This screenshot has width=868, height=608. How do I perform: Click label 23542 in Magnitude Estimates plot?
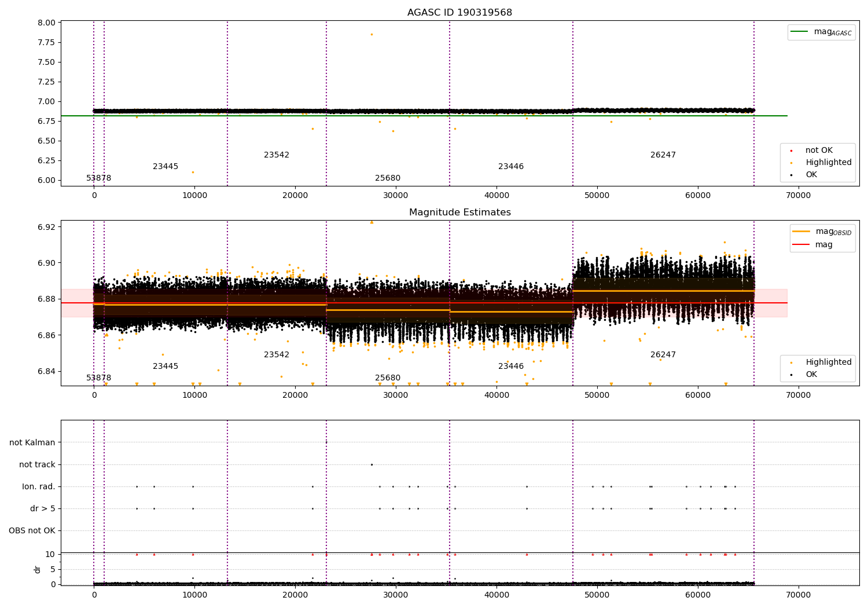(x=277, y=355)
